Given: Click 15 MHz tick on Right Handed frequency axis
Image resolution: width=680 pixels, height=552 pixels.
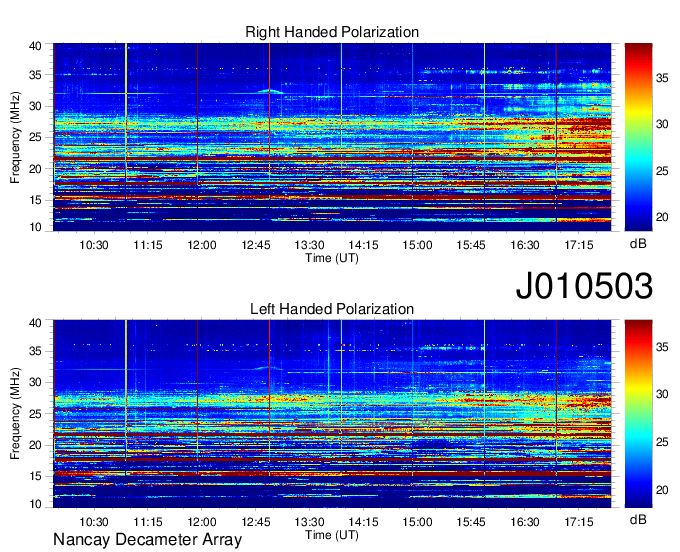Looking at the screenshot, I should point(36,200).
